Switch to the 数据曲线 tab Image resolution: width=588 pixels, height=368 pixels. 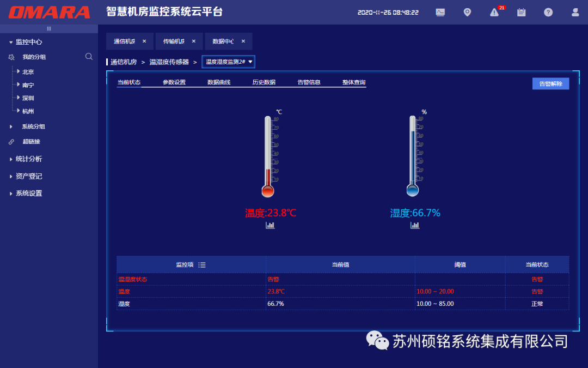pos(219,82)
